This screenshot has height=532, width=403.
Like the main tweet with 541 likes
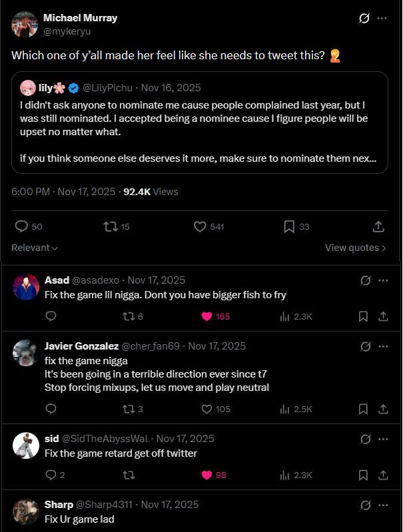200,227
